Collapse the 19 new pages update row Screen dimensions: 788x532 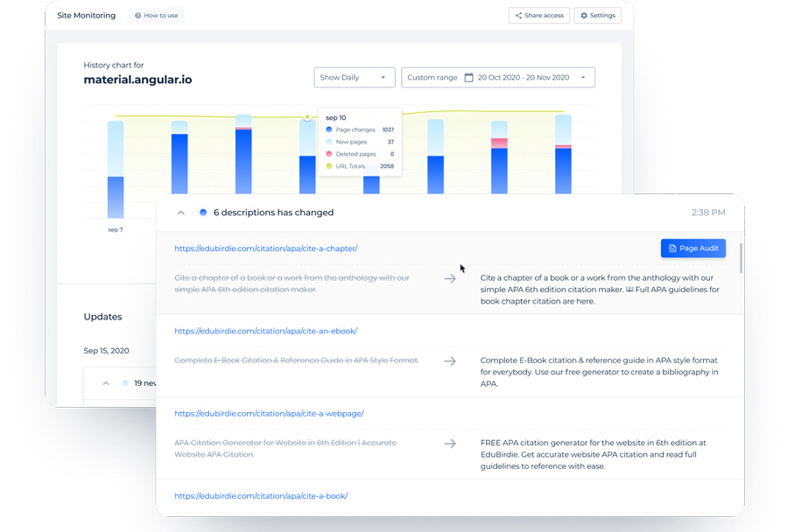click(106, 383)
